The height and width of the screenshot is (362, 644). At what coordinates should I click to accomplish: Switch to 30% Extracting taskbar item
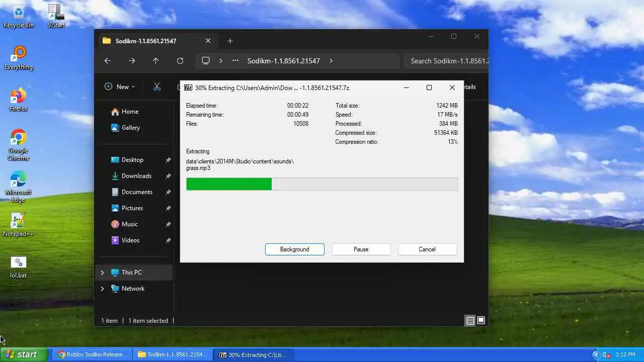coord(253,354)
